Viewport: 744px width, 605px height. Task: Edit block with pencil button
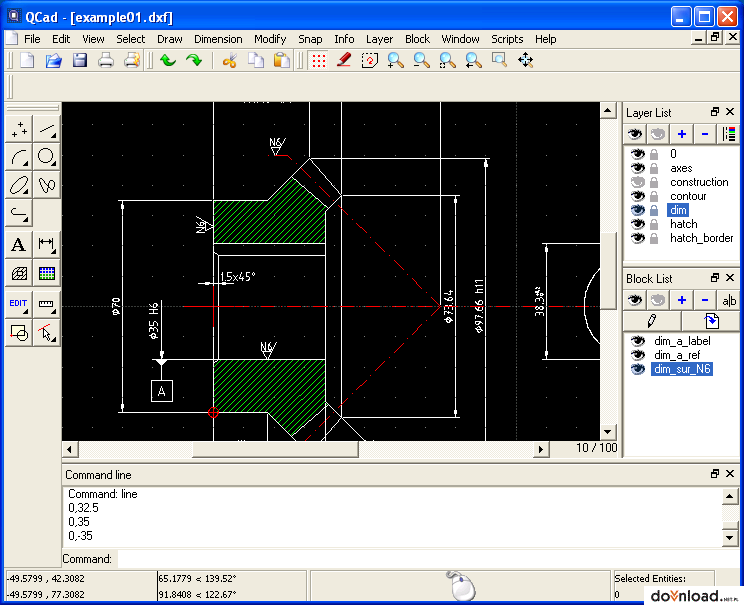click(x=652, y=321)
